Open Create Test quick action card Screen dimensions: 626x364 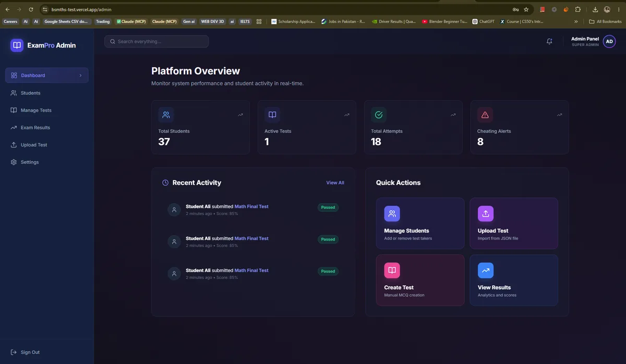click(420, 280)
